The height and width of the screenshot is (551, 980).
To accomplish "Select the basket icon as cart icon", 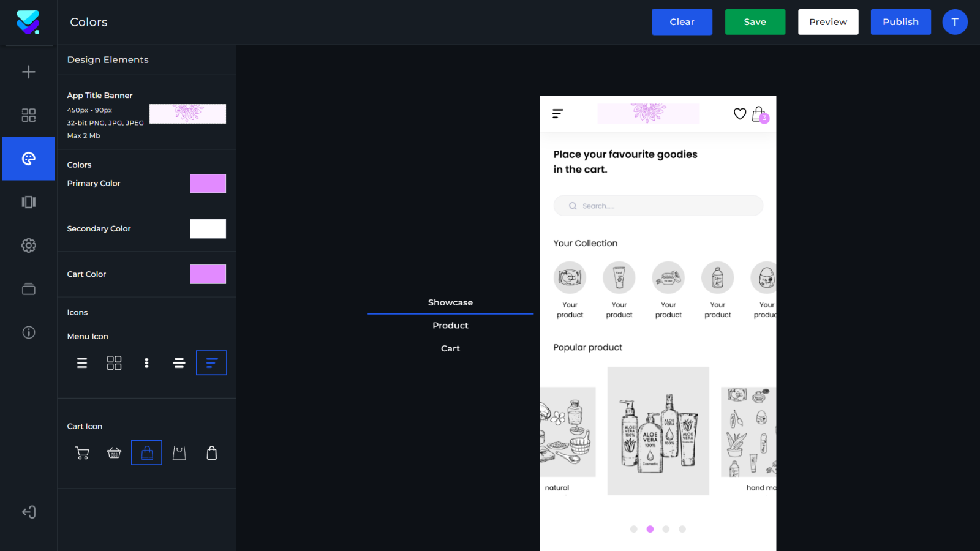I will (114, 452).
